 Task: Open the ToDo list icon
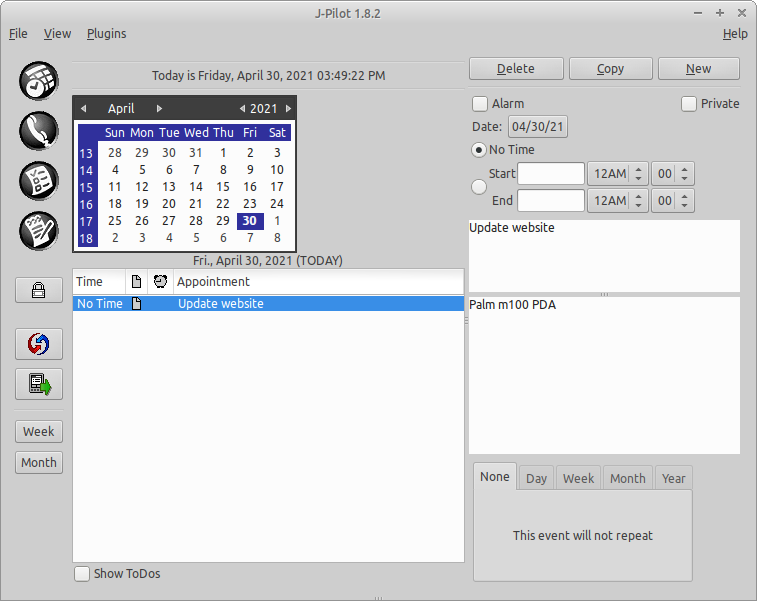(x=39, y=181)
